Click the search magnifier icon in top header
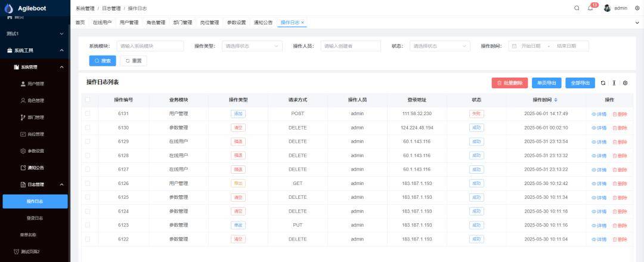This screenshot has height=262, width=644. click(x=577, y=8)
